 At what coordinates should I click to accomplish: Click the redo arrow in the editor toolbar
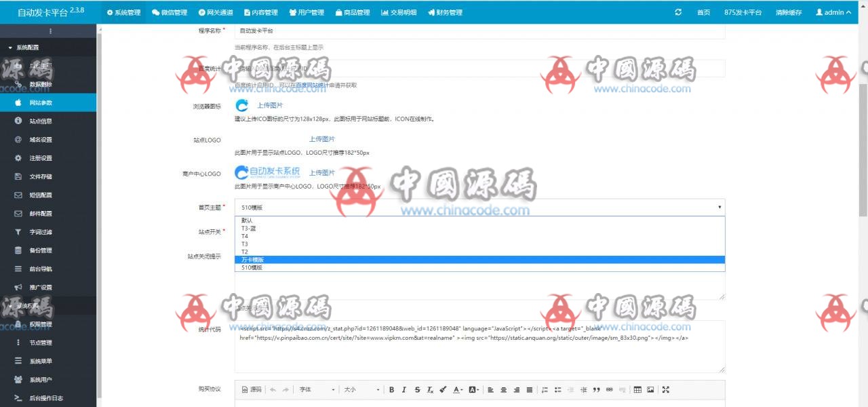click(285, 389)
